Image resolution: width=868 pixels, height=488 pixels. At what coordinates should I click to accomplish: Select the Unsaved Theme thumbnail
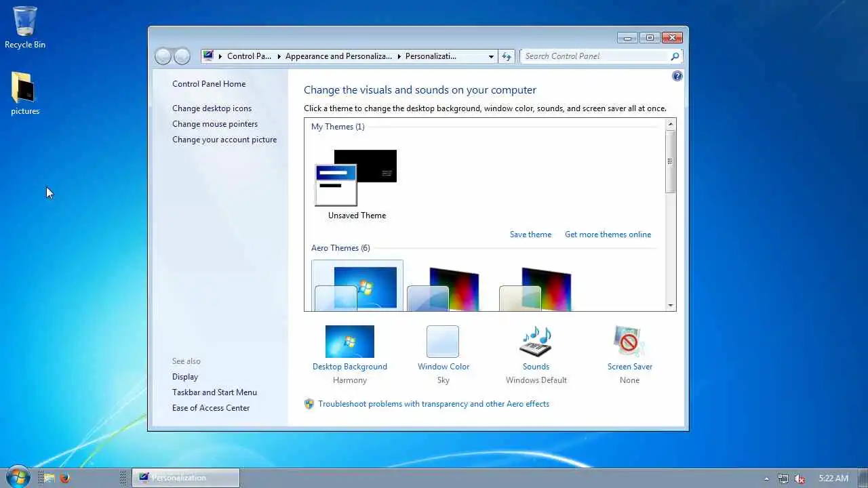coord(356,178)
